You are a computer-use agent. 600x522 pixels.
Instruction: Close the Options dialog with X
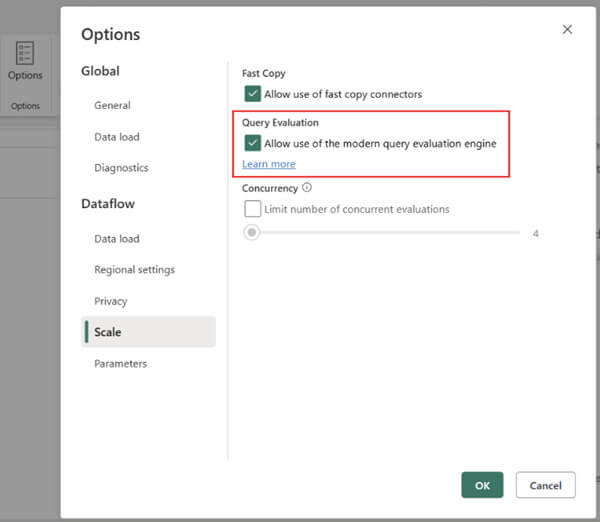pos(567,30)
